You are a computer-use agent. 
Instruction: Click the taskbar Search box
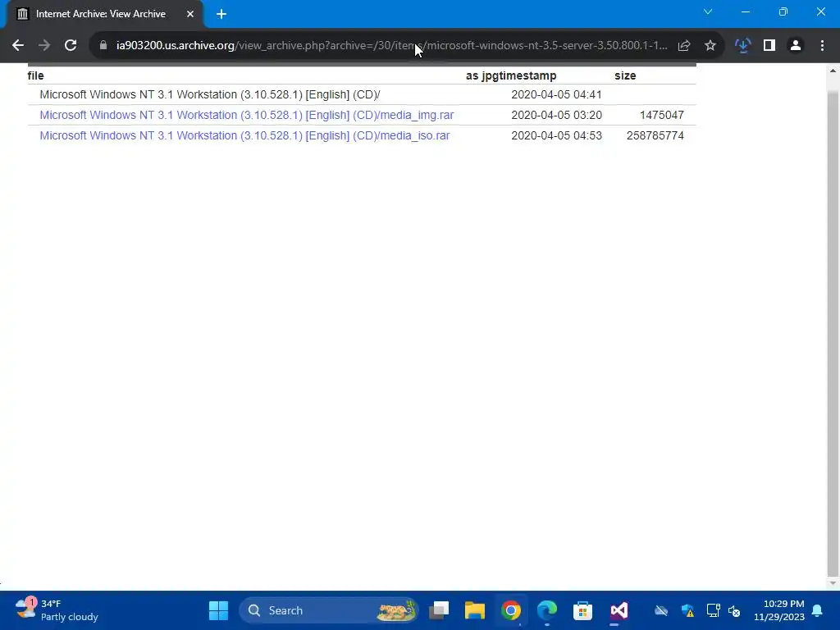[x=328, y=610]
